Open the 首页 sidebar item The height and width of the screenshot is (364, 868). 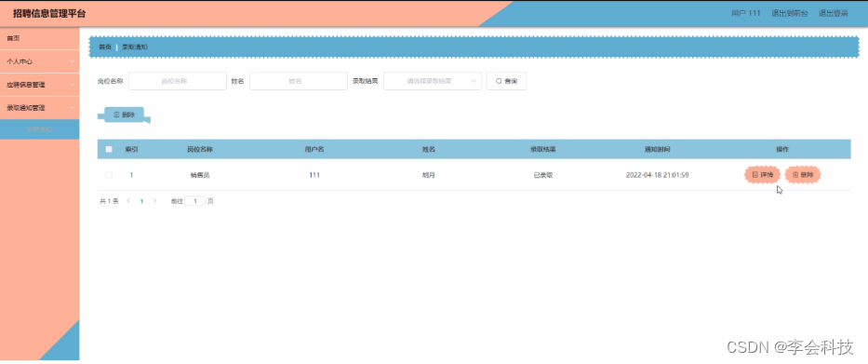[39, 38]
